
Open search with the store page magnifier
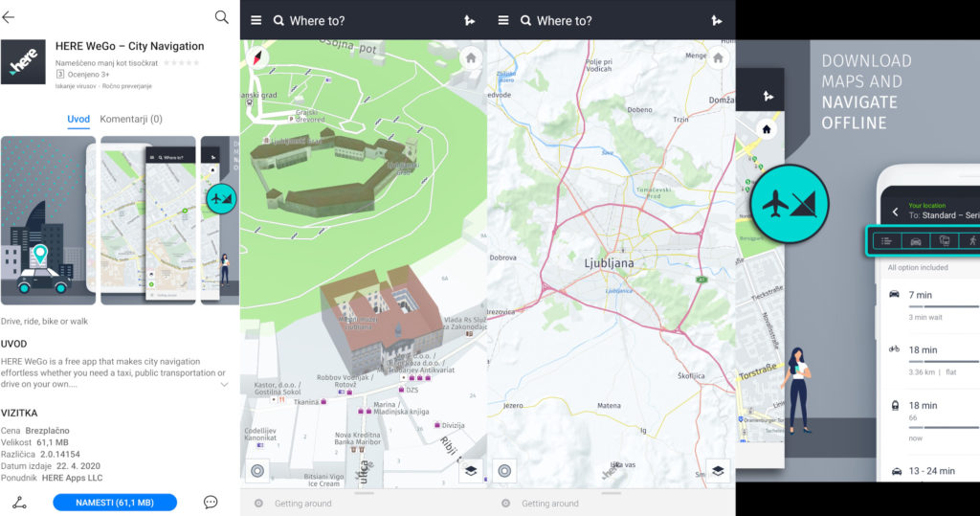[222, 17]
